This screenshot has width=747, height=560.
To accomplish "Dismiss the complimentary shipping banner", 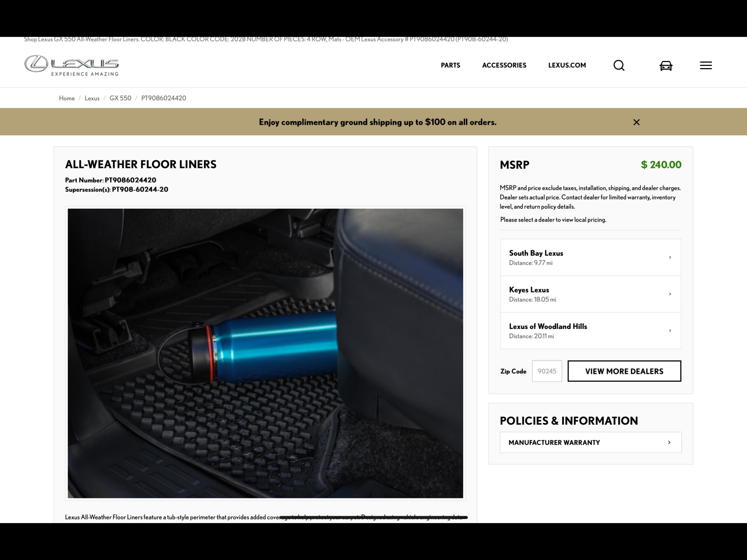I will click(636, 122).
